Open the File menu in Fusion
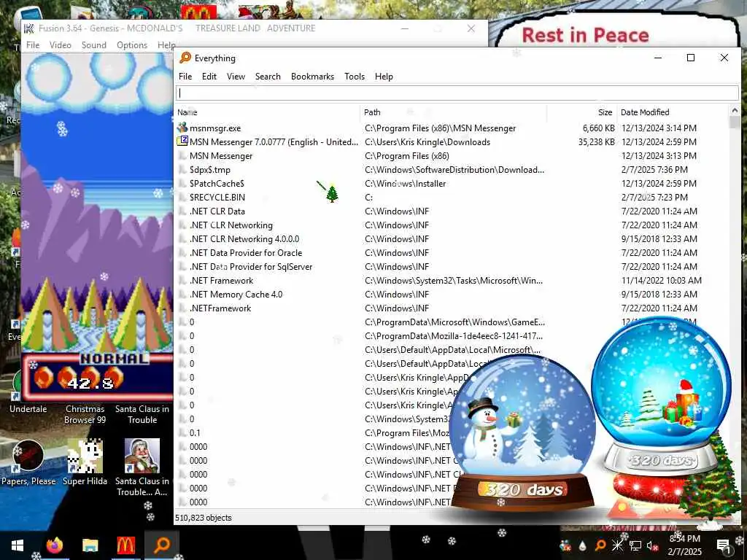 [x=33, y=44]
